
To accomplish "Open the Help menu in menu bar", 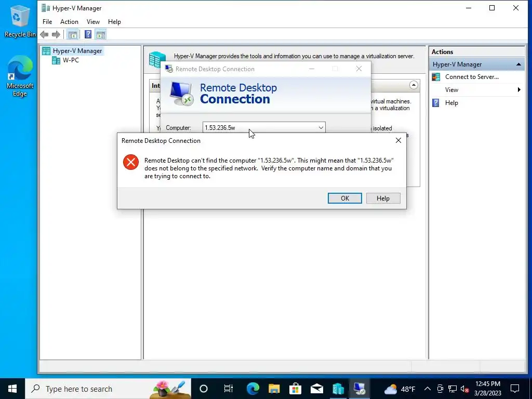I will [114, 22].
